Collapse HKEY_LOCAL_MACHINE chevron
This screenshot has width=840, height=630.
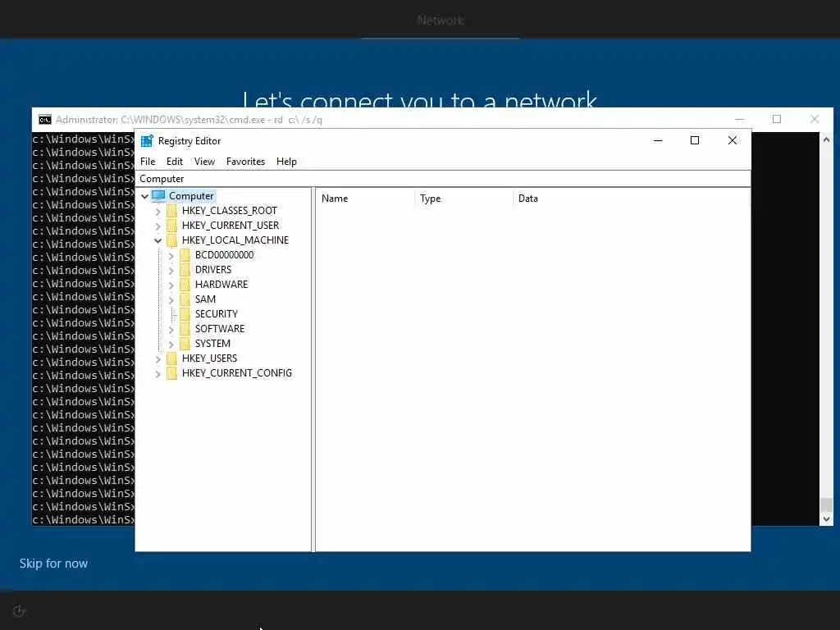click(x=158, y=240)
